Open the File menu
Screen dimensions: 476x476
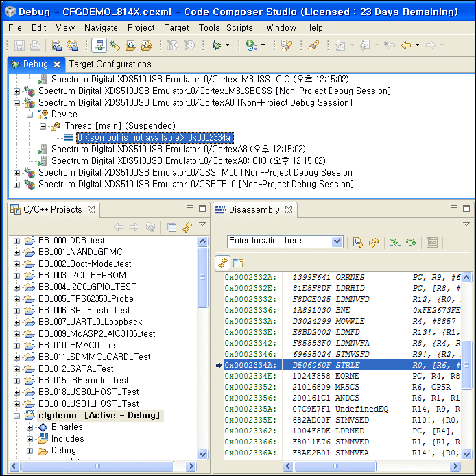(x=14, y=28)
